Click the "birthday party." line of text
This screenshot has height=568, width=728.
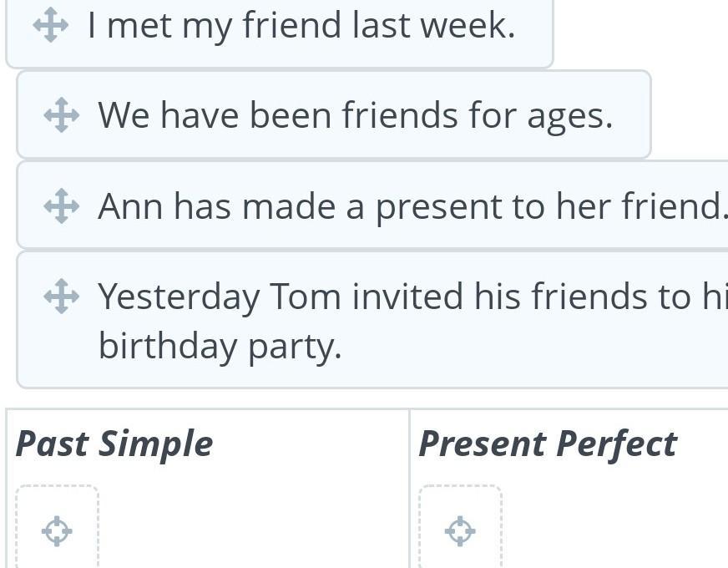coord(220,345)
